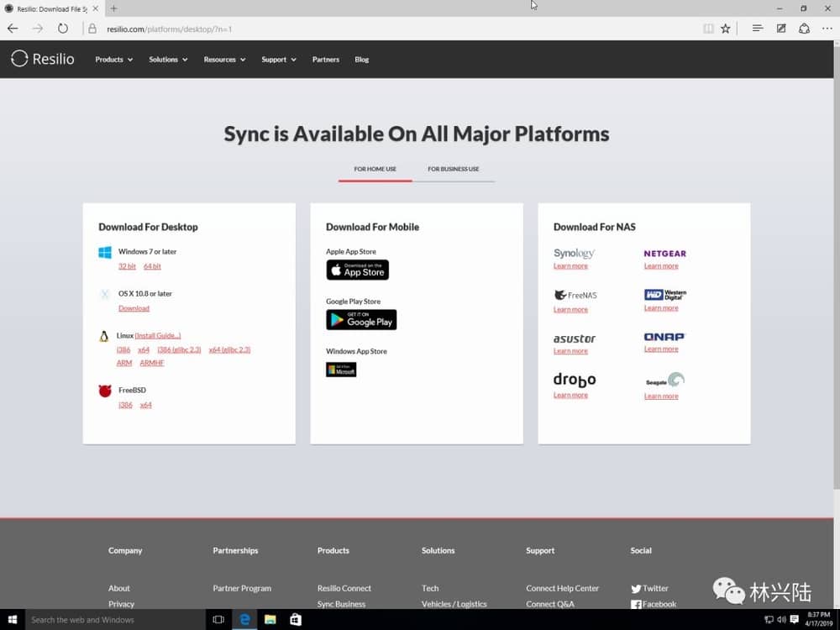Screen dimensions: 840x630
Task: Expand the Resources dropdown menu
Action: pyautogui.click(x=224, y=60)
